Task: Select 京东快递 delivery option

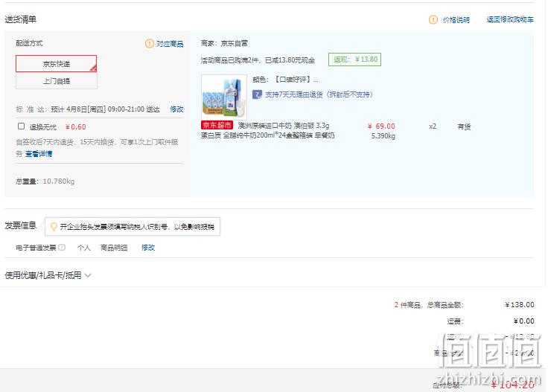Action: pos(56,63)
